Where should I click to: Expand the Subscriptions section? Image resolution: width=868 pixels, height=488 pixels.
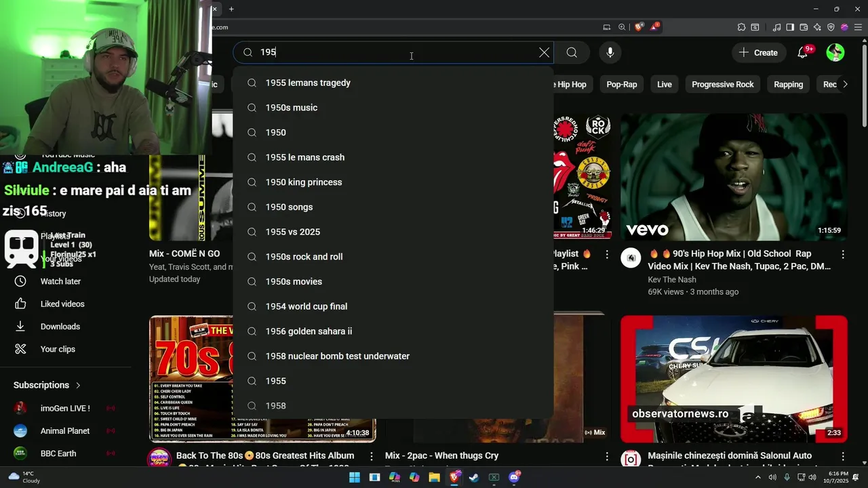pyautogui.click(x=47, y=385)
